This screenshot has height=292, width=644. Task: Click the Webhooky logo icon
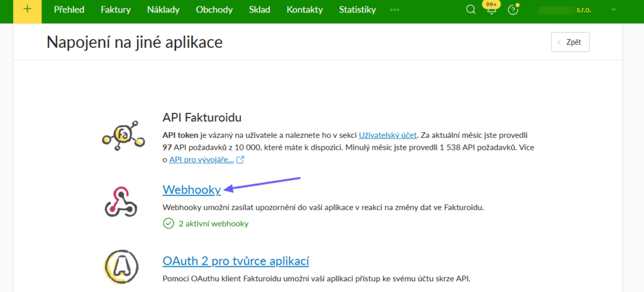(x=122, y=201)
